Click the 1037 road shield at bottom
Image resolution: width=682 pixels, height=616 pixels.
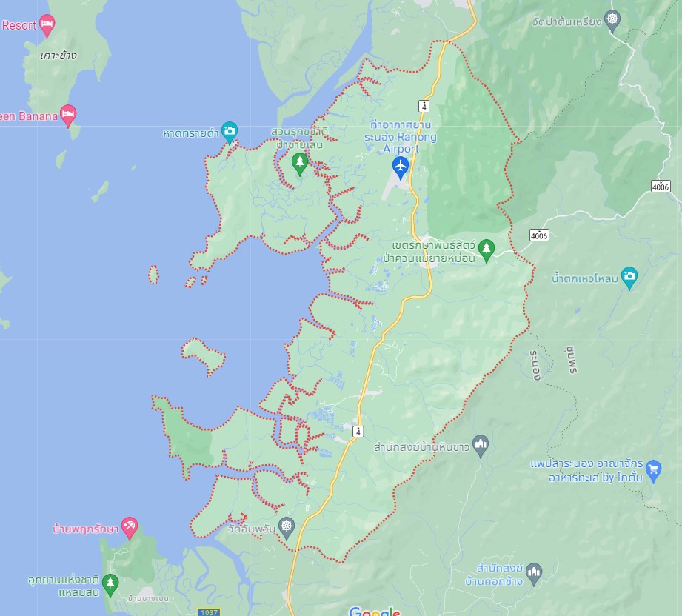tap(209, 612)
